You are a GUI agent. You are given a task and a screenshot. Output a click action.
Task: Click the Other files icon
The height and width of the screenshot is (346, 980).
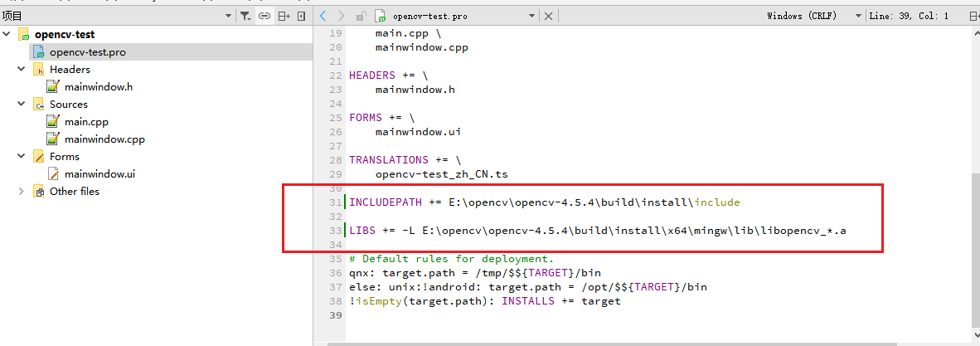(x=39, y=192)
